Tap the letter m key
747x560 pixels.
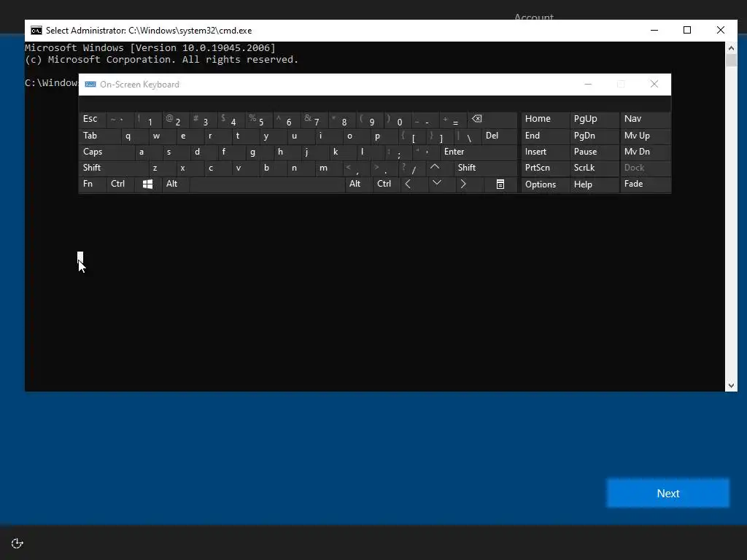click(x=328, y=168)
